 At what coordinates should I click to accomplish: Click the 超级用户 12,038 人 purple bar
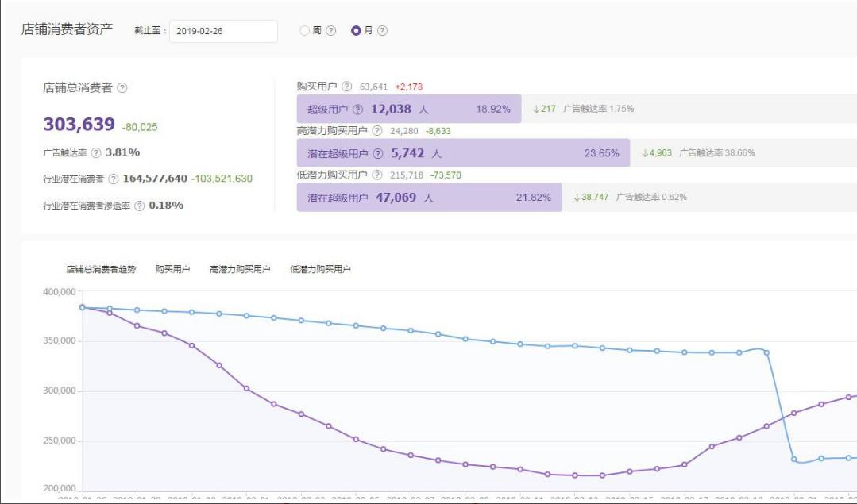(408, 110)
